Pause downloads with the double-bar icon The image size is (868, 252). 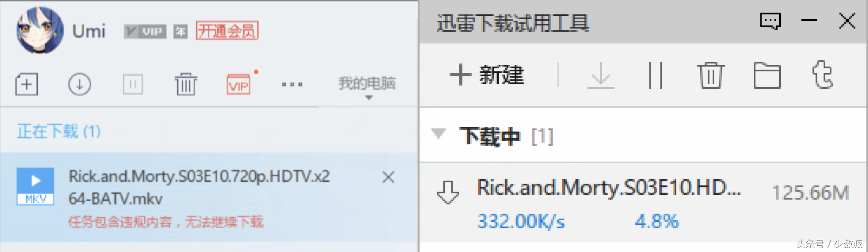[x=655, y=75]
